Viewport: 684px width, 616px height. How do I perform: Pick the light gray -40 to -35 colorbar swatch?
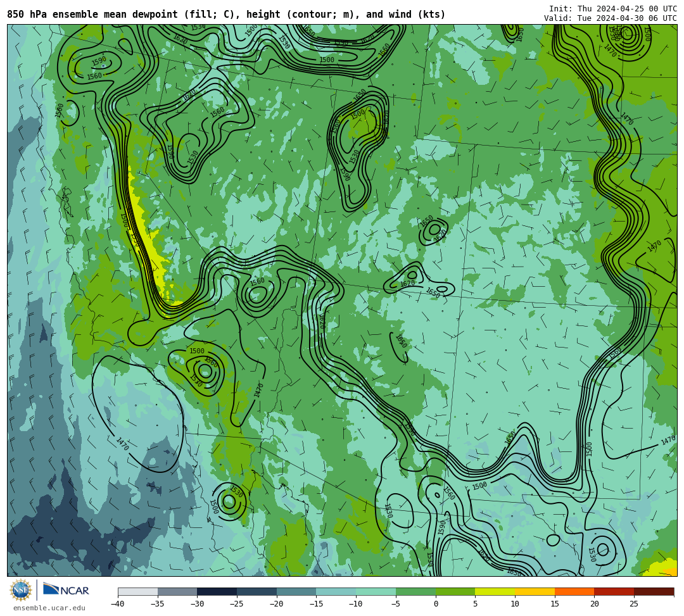pyautogui.click(x=137, y=591)
